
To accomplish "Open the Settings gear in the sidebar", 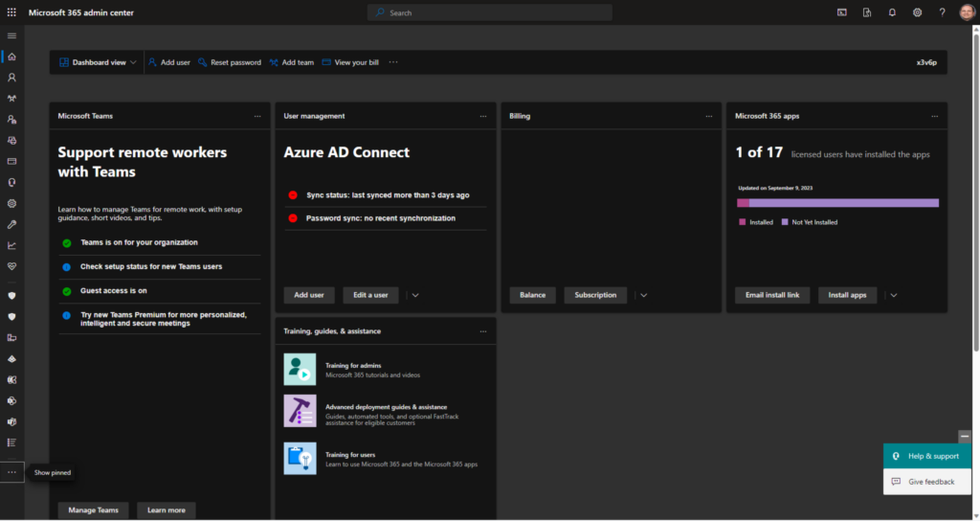I will pyautogui.click(x=11, y=203).
